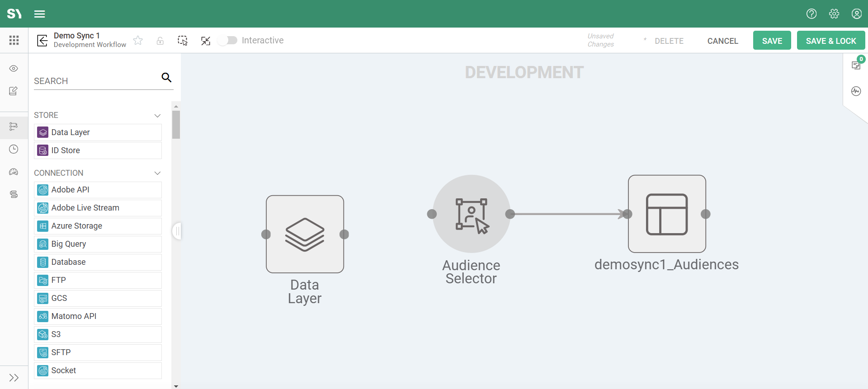Screen dimensions: 868x389
Task: Collapse the CONNECTION section
Action: (x=157, y=173)
